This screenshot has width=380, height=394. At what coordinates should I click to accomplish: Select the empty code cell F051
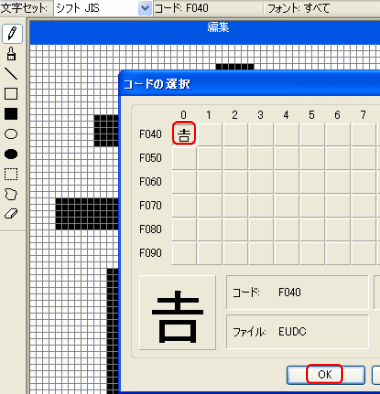point(210,158)
